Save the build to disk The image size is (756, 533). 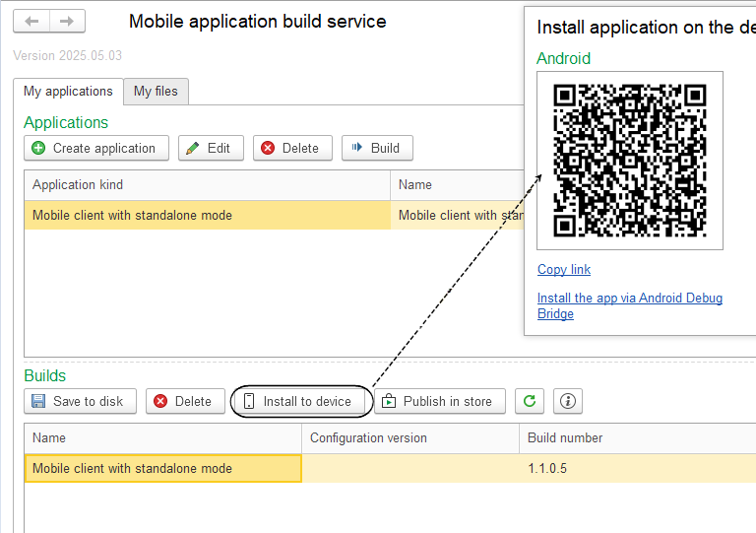(80, 401)
